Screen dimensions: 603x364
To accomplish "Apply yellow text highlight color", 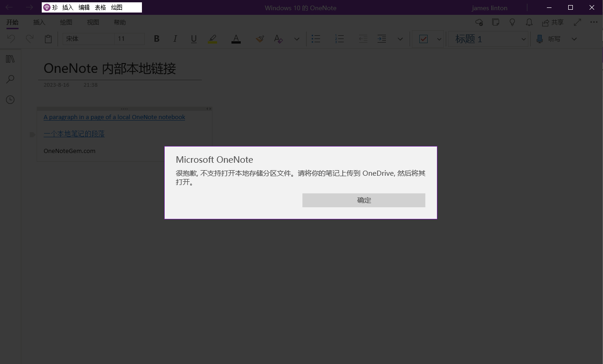I will point(212,39).
